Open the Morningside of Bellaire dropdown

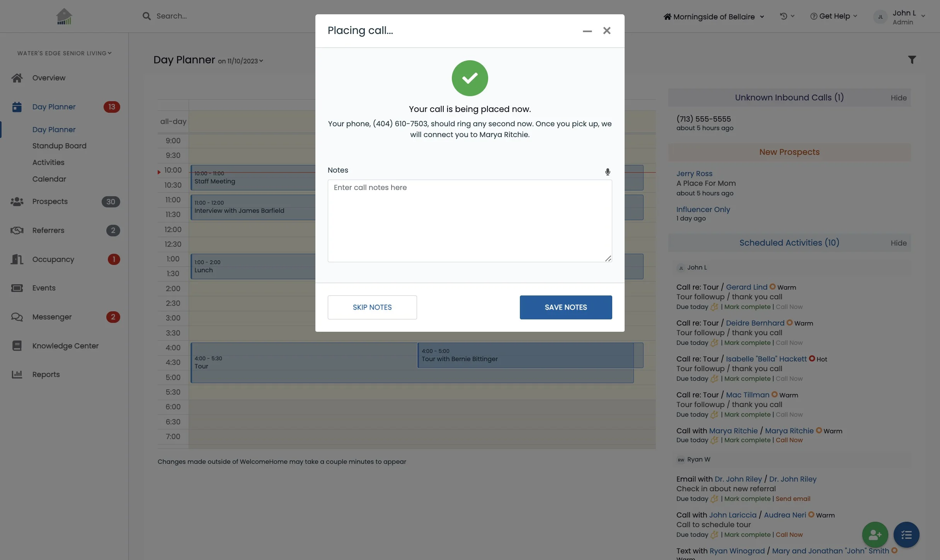(x=714, y=17)
